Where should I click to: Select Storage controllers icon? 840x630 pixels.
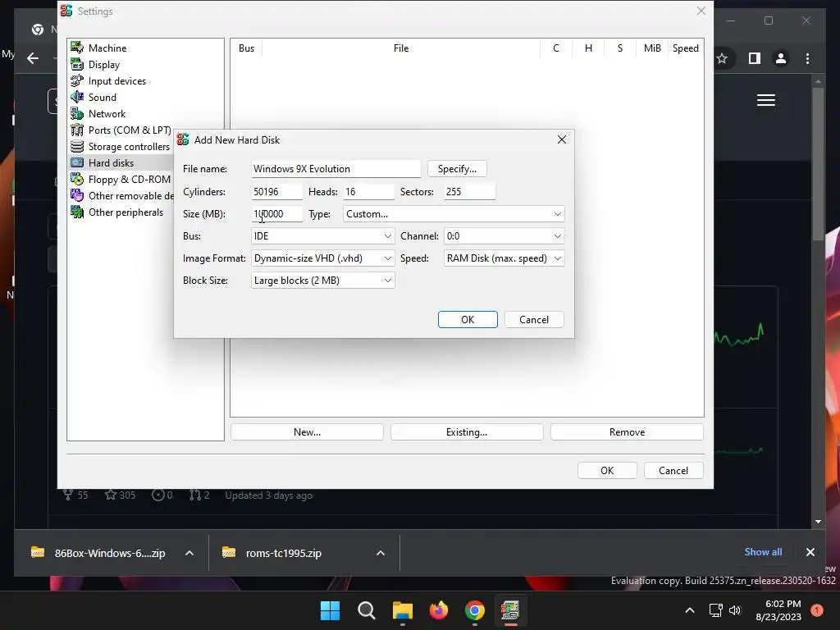77,146
